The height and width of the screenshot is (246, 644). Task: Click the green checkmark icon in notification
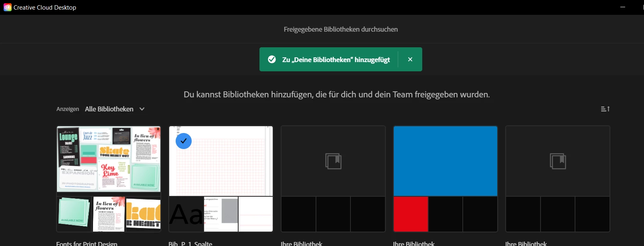point(272,59)
